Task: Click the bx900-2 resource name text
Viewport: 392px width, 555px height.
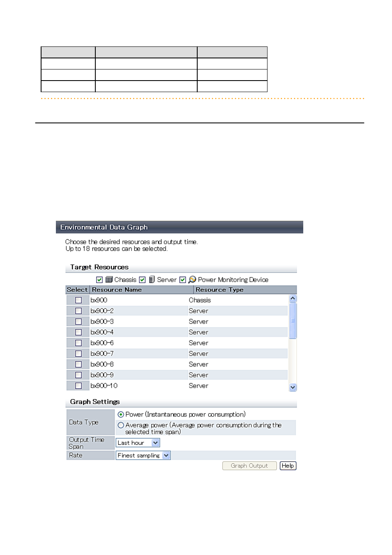Action: 102,311
